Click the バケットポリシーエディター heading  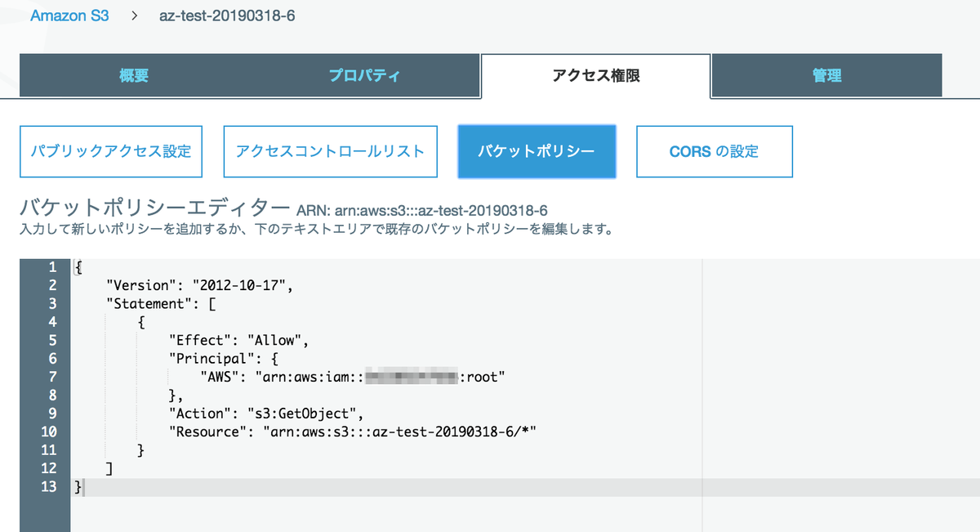coord(154,206)
